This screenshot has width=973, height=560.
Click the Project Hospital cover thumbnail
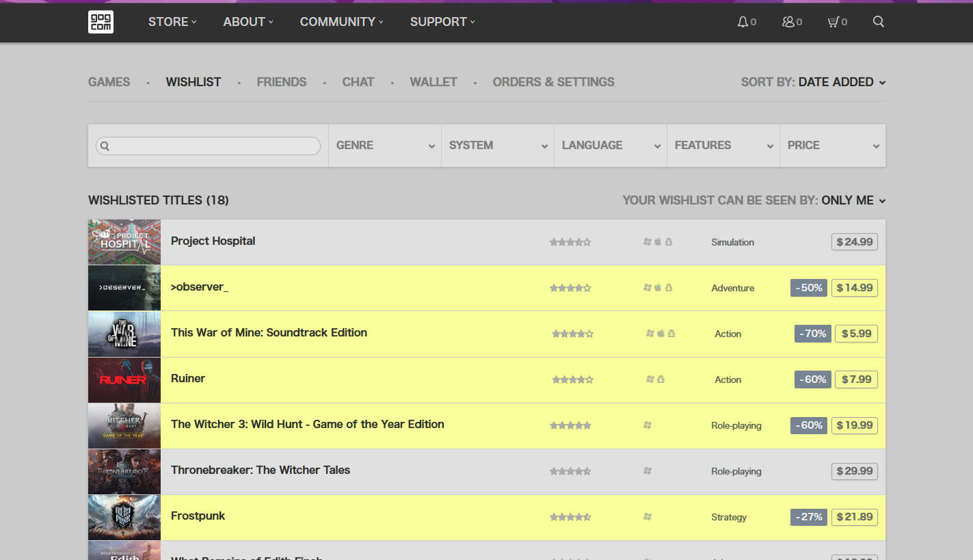(124, 241)
